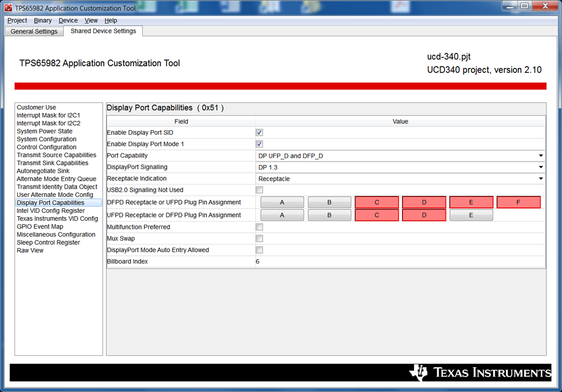Toggle pin assignment C in DFPD Receptacle row

click(x=377, y=202)
